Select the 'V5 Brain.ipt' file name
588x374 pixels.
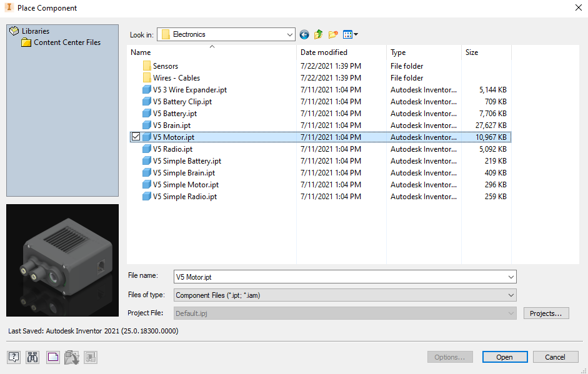pos(172,125)
